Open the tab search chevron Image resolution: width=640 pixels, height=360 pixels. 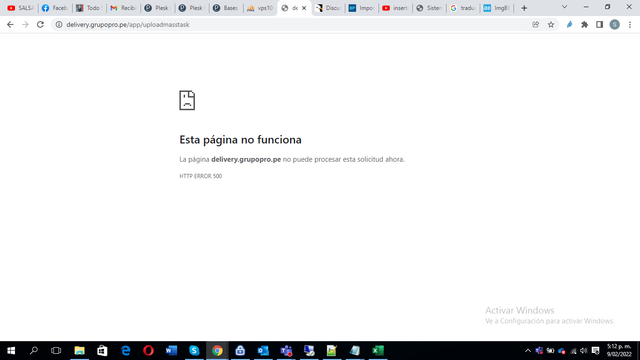tap(564, 7)
